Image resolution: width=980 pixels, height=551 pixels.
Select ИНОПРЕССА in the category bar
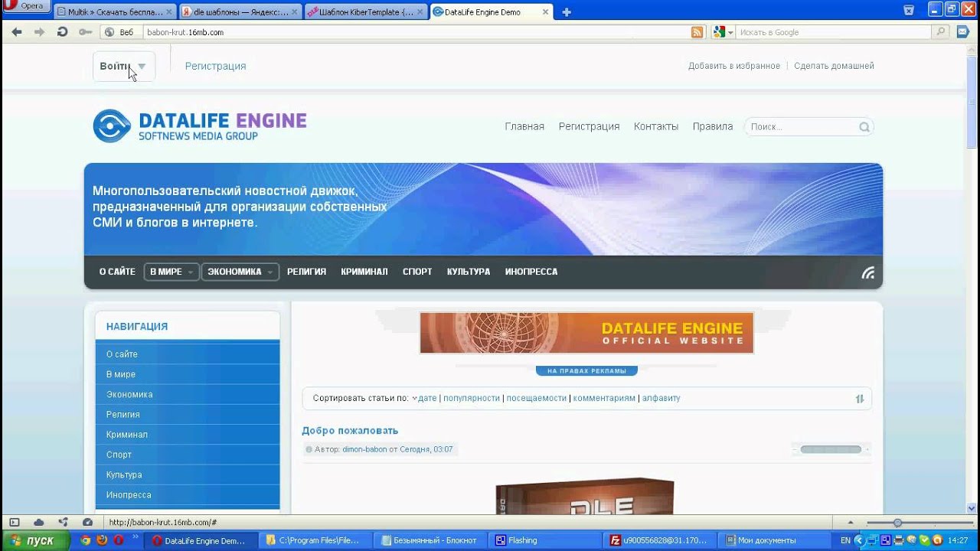tap(531, 272)
